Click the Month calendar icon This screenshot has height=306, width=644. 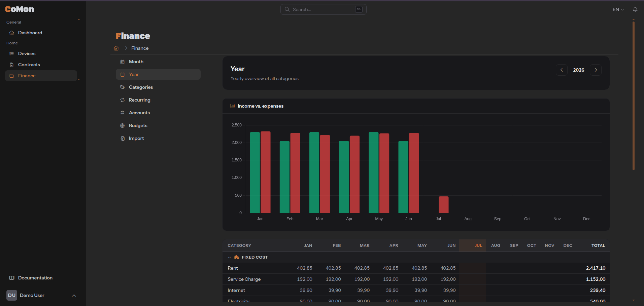pyautogui.click(x=123, y=62)
